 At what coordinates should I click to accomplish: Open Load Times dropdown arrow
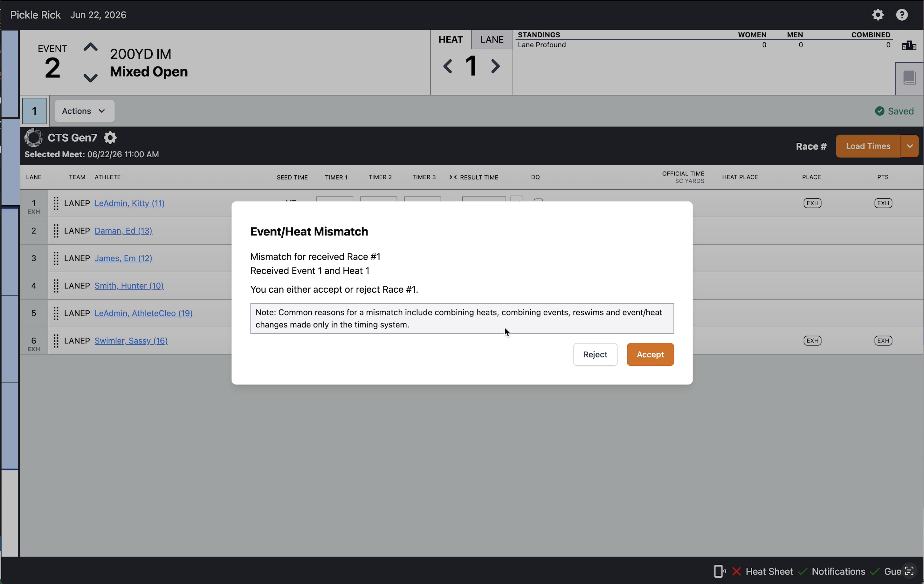[x=909, y=146]
